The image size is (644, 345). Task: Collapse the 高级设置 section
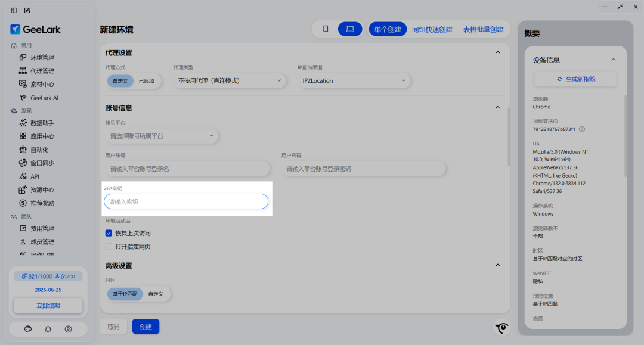click(x=497, y=265)
